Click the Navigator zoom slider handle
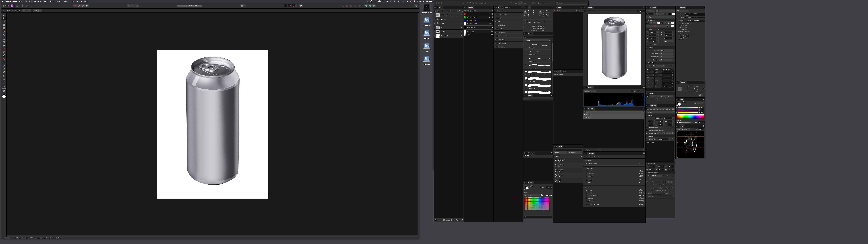Image resolution: width=868 pixels, height=244 pixels. point(596,11)
